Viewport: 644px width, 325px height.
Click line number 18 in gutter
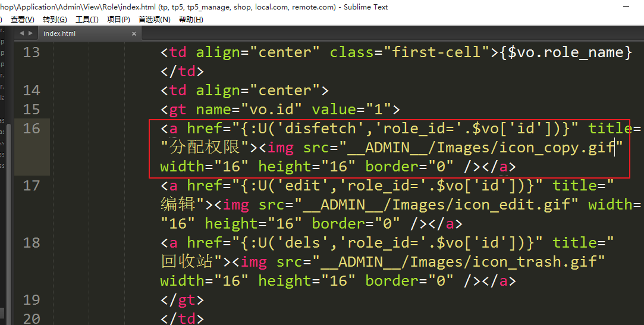coord(32,243)
